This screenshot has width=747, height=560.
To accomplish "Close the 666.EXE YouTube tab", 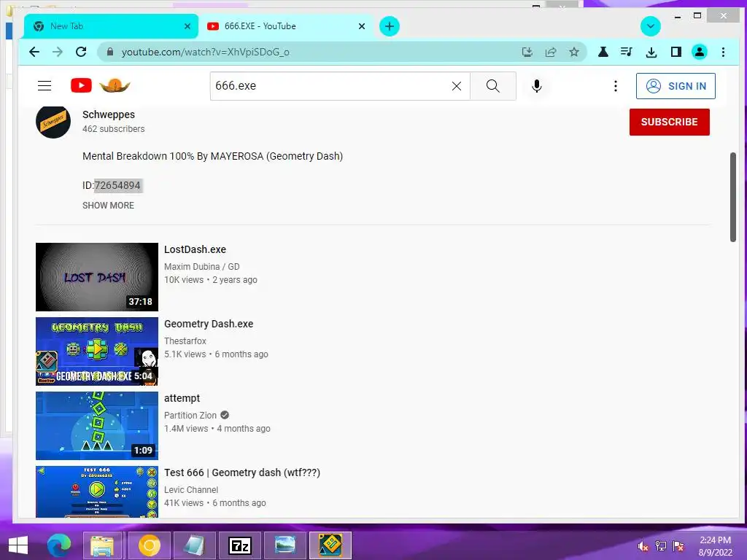I will tap(362, 26).
